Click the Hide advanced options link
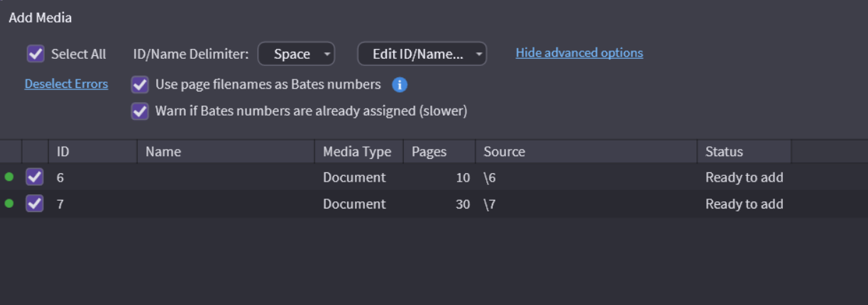Image resolution: width=868 pixels, height=305 pixels. [x=579, y=53]
